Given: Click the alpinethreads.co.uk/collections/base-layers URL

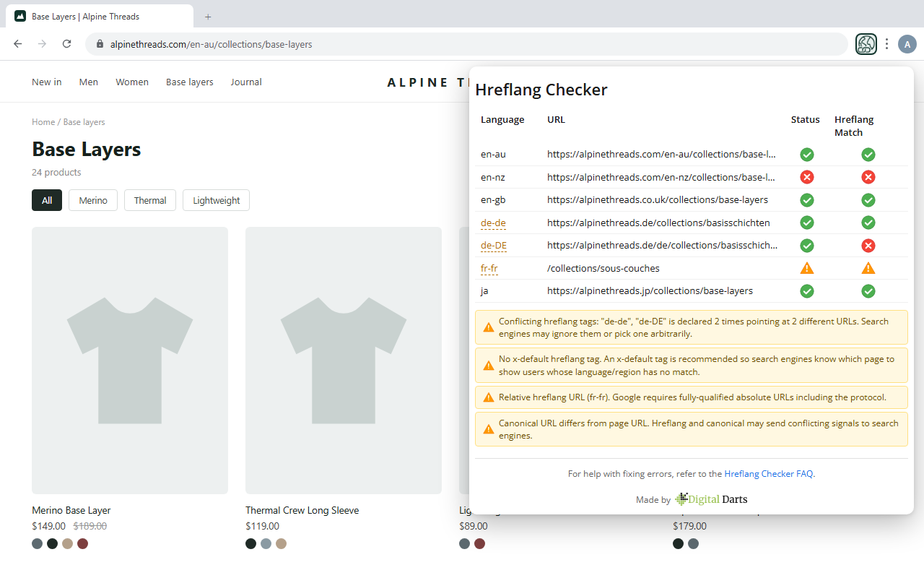Looking at the screenshot, I should [x=658, y=200].
